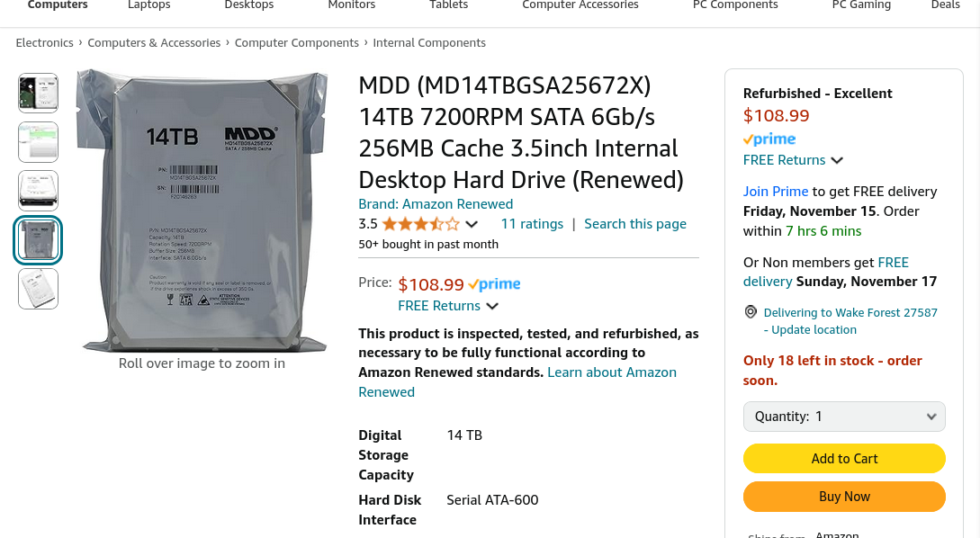This screenshot has width=980, height=538.
Task: Open the Quantity dropdown
Action: click(x=844, y=417)
